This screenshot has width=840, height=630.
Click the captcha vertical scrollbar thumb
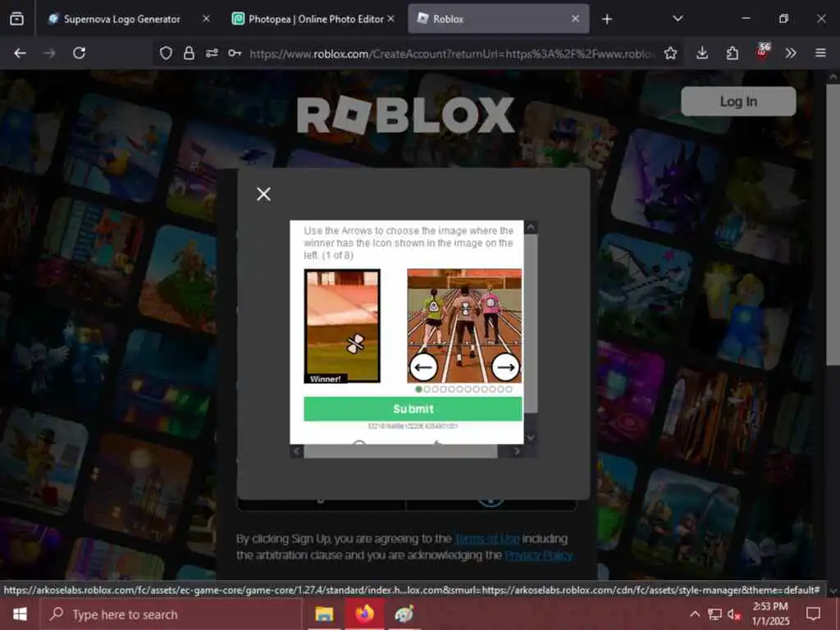point(531,323)
